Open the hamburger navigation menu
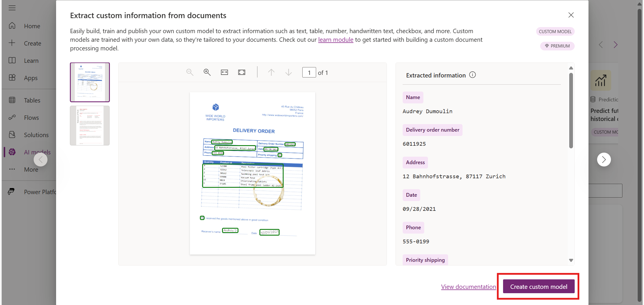 click(x=12, y=8)
